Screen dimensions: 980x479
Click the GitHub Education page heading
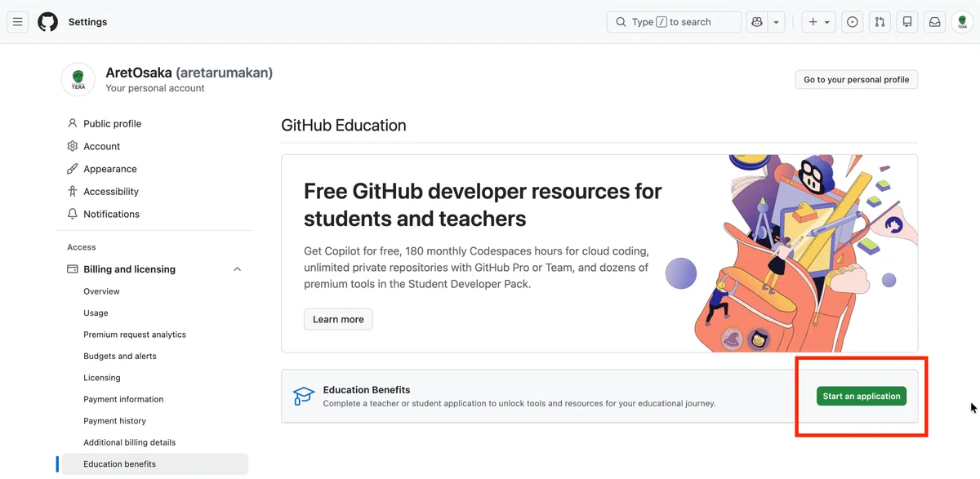pyautogui.click(x=344, y=126)
